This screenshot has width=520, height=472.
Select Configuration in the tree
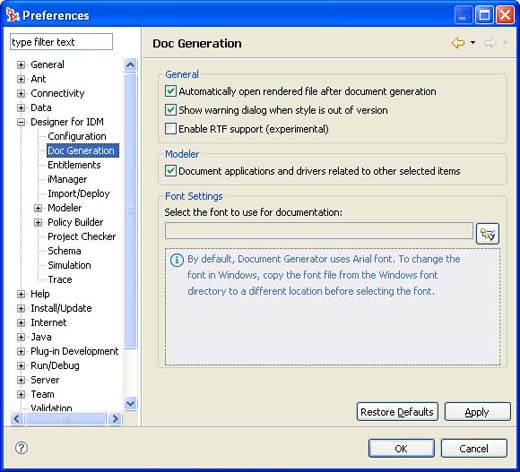(77, 136)
